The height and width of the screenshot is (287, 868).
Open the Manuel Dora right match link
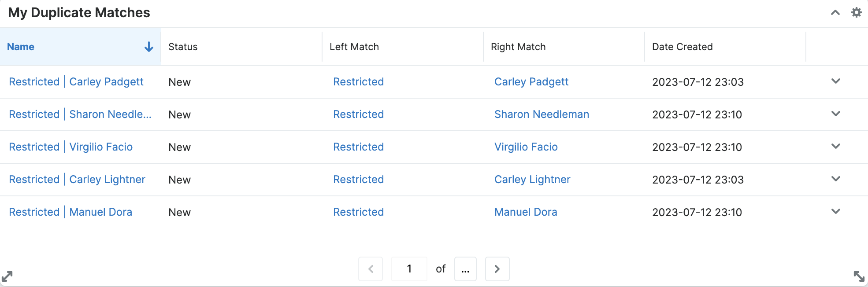click(x=526, y=212)
